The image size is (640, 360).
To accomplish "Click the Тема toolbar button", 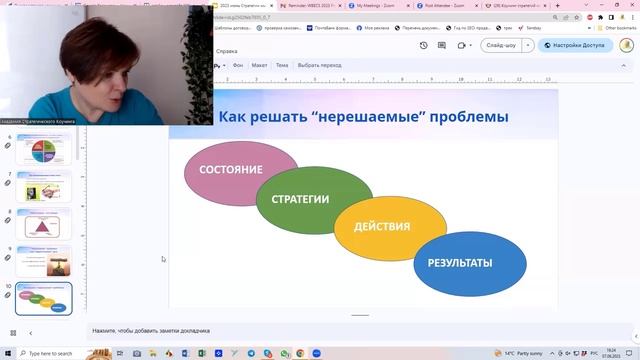I will click(x=282, y=65).
